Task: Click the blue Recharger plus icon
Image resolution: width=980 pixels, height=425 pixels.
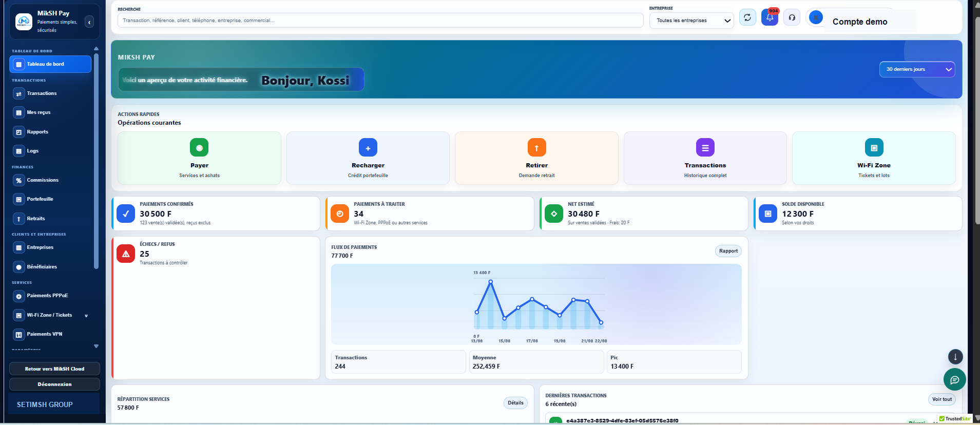Action: tap(368, 147)
